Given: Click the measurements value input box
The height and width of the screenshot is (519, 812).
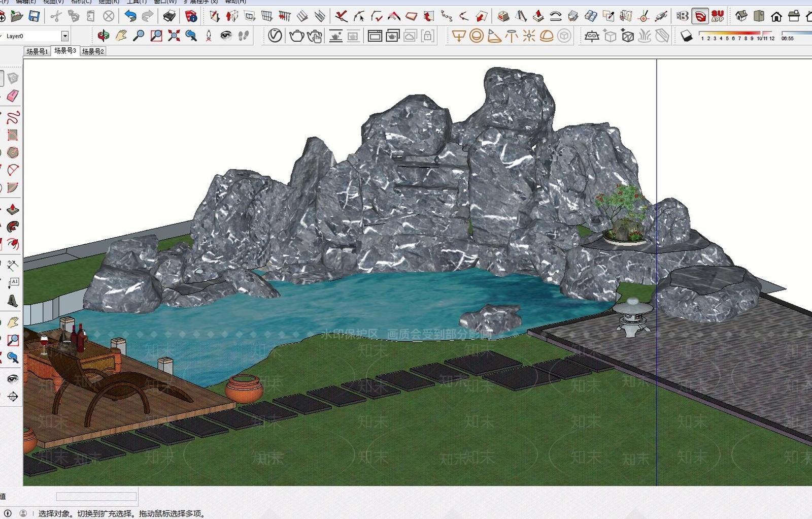Looking at the screenshot, I should click(x=96, y=496).
